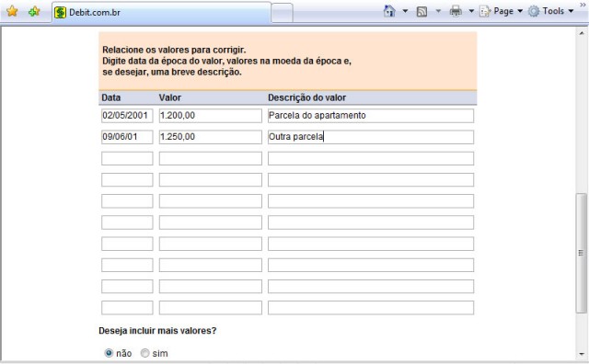Click the 'Valor' column header
589x364 pixels.
169,97
